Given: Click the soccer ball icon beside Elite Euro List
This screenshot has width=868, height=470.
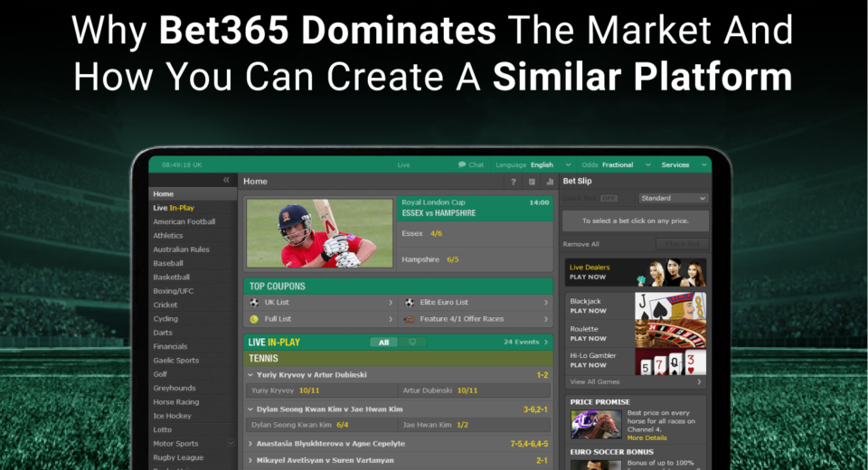Looking at the screenshot, I should (x=410, y=302).
